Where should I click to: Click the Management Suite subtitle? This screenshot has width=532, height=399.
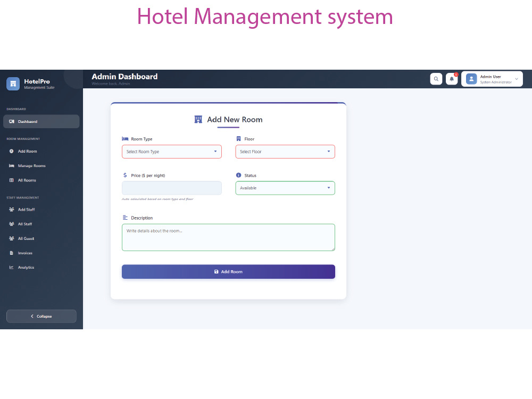pos(39,88)
